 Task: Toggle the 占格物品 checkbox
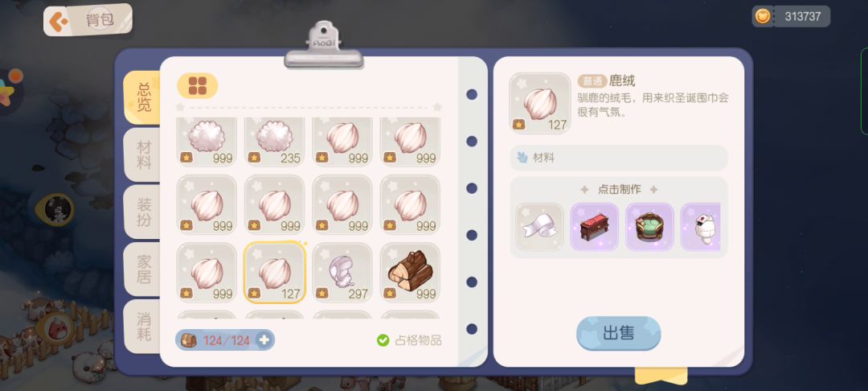pyautogui.click(x=383, y=340)
